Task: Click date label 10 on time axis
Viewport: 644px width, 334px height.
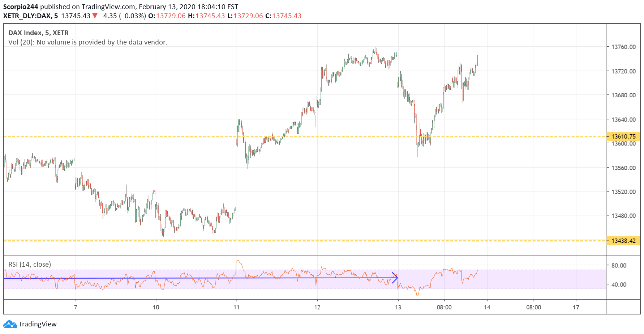Action: click(x=156, y=308)
